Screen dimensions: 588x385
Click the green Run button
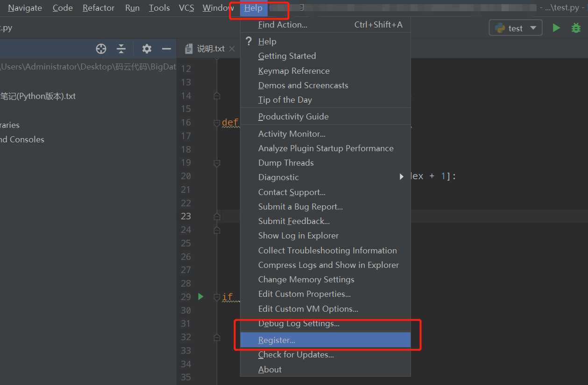pyautogui.click(x=556, y=28)
